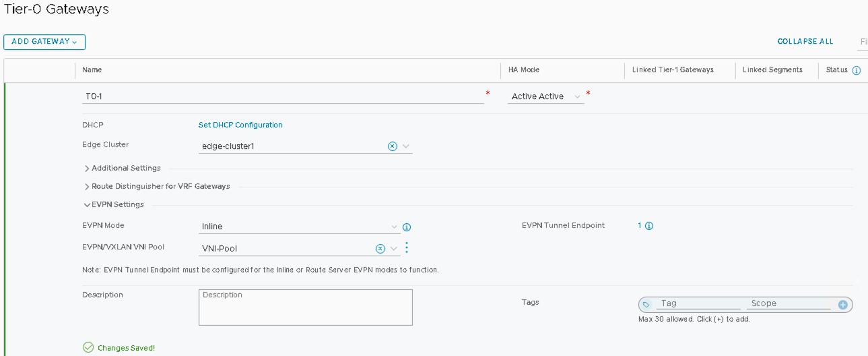Open the EVPN Mode dropdown

click(395, 227)
